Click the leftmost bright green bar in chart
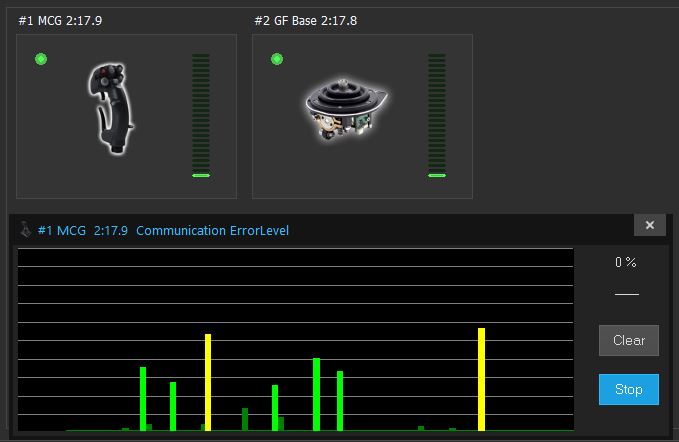 pyautogui.click(x=143, y=398)
